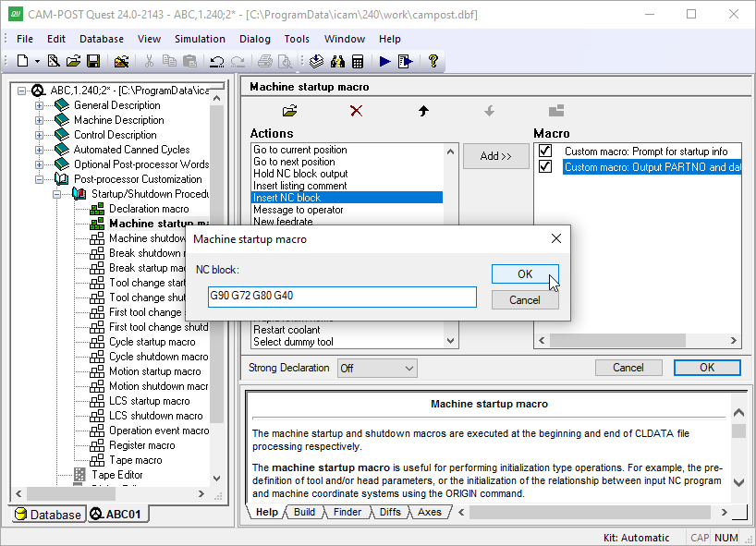Image resolution: width=756 pixels, height=546 pixels.
Task: Click Cancel beside Strong Declaration dropdown
Action: (628, 368)
